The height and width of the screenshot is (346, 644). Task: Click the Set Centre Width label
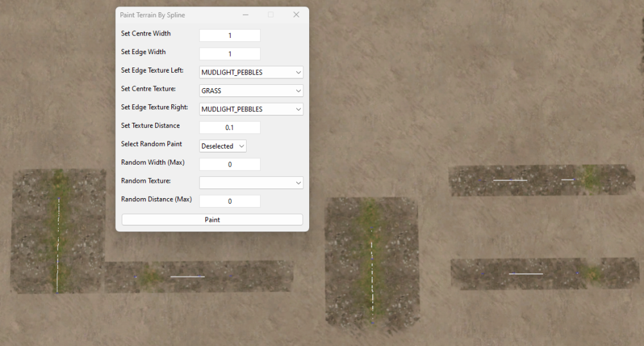(x=146, y=33)
